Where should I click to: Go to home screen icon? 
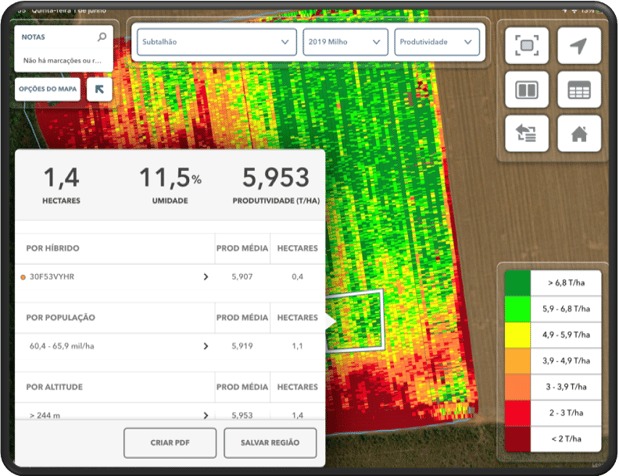[579, 133]
